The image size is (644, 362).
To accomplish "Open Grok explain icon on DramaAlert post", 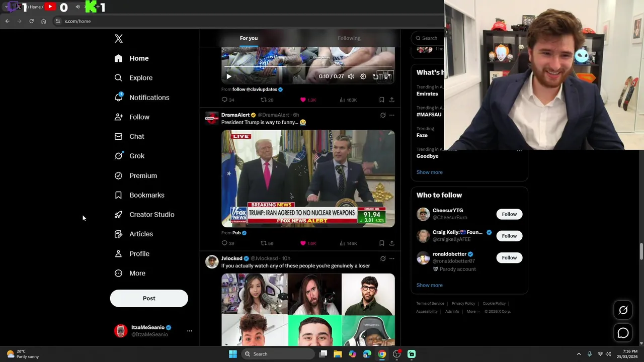I will click(383, 115).
